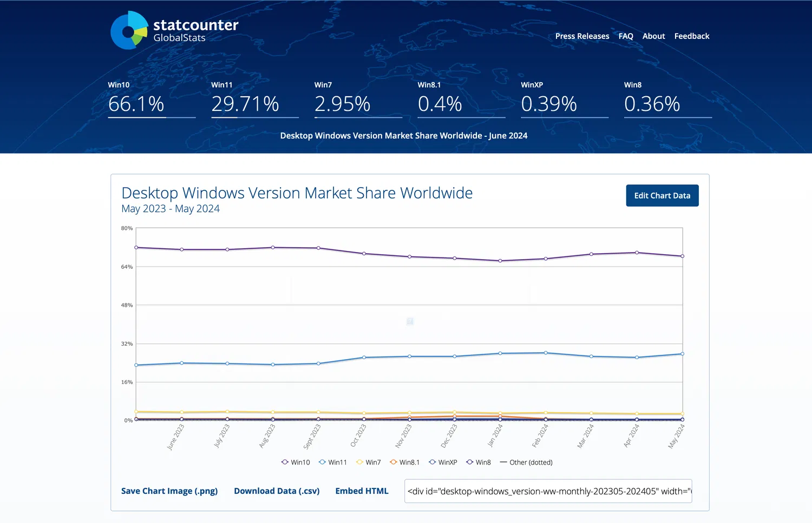Go to the About page
The height and width of the screenshot is (523, 812).
(x=653, y=36)
